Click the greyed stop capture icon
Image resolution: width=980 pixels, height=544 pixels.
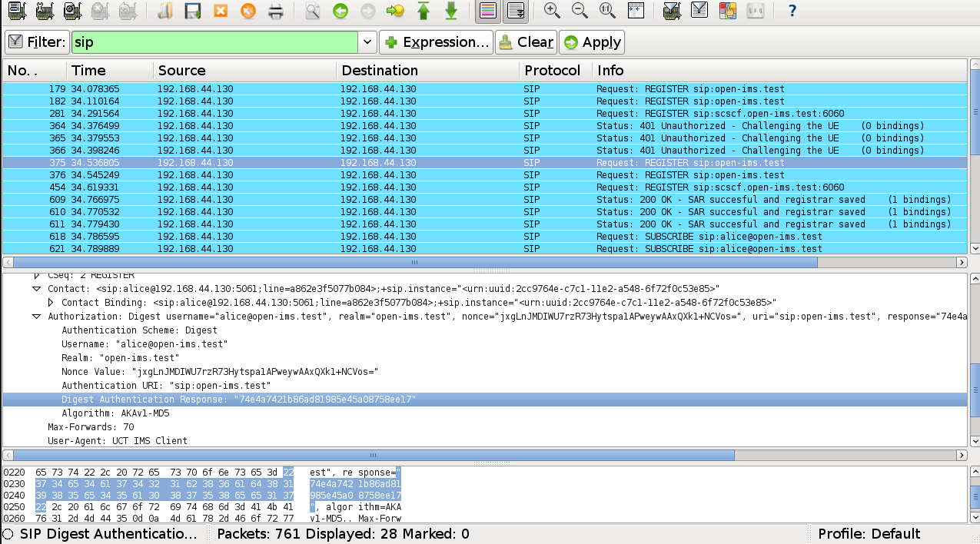(101, 11)
